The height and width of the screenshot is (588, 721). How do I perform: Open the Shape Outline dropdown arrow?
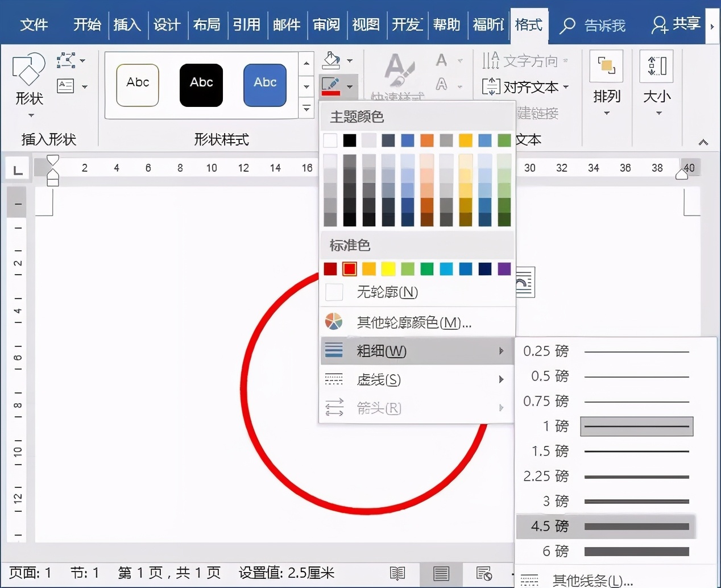[x=350, y=86]
